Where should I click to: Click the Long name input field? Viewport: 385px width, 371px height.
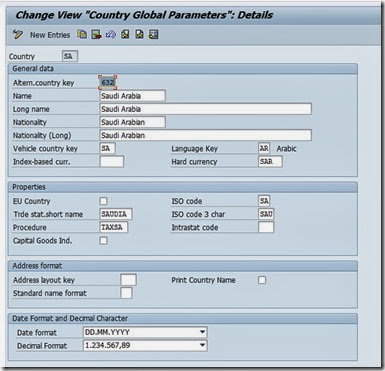[206, 109]
